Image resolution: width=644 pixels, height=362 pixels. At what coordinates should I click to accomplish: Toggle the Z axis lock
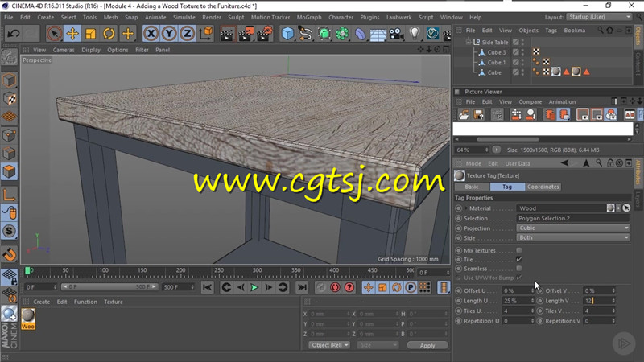tap(188, 33)
